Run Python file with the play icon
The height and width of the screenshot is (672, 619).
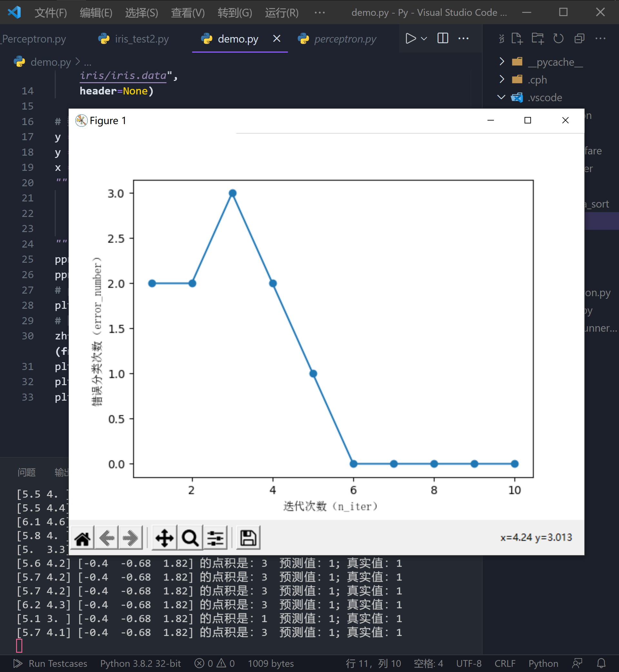coord(410,38)
